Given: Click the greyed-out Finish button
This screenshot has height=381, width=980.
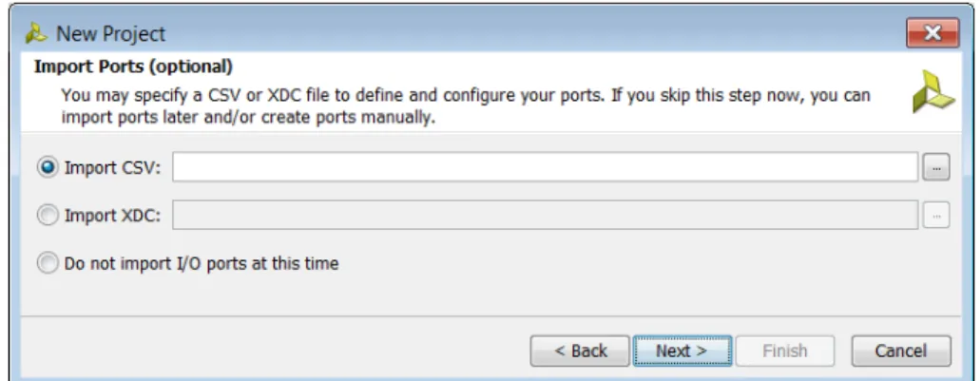Looking at the screenshot, I should click(785, 351).
